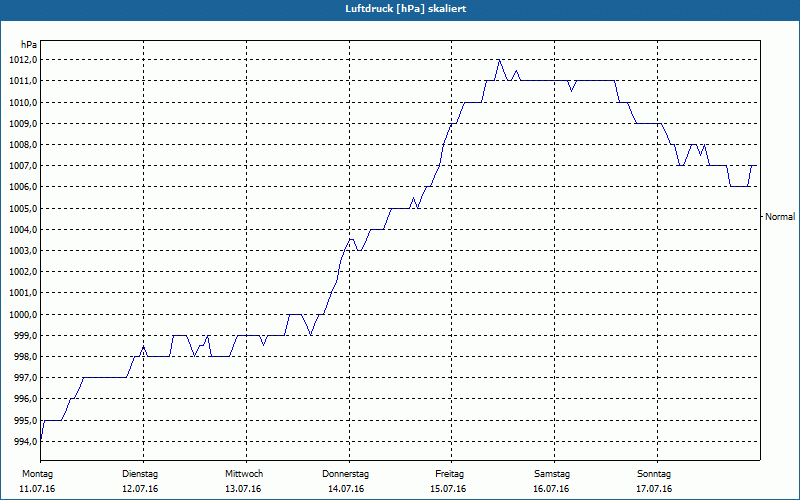Click the '996,0' axis value
This screenshot has height=500, width=800.
click(x=26, y=399)
